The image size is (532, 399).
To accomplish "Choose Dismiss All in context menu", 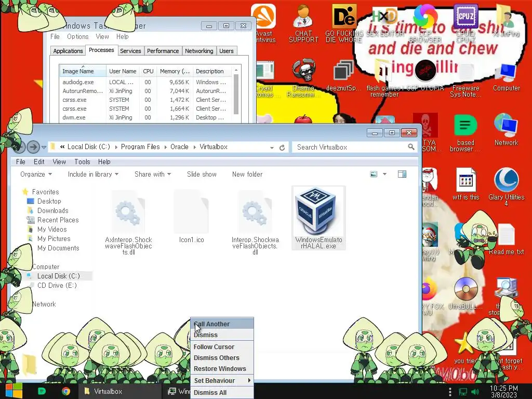I will [x=222, y=393].
